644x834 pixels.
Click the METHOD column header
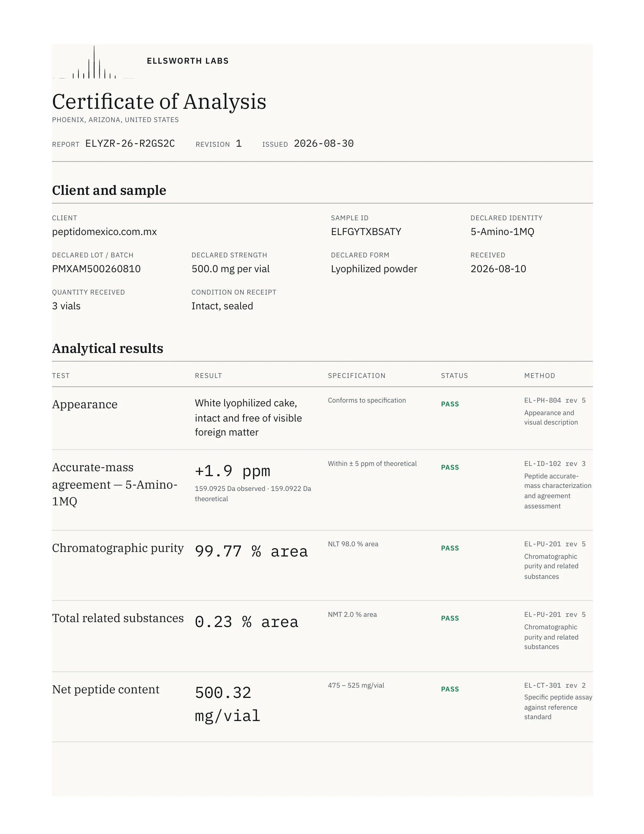[539, 376]
